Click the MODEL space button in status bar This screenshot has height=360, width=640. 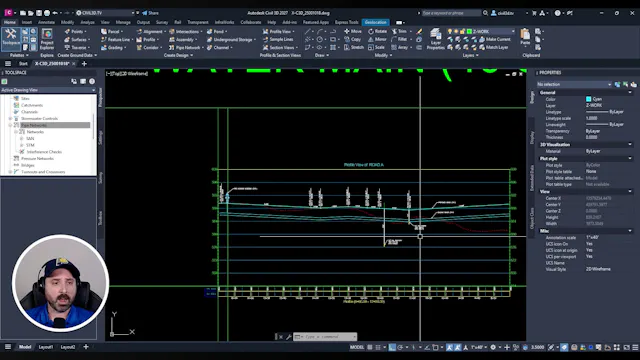357,347
